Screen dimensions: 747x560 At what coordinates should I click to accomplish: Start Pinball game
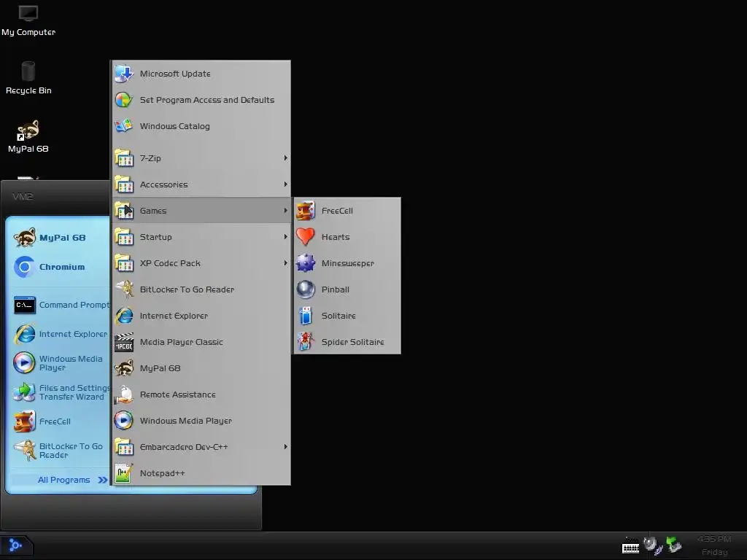347,289
